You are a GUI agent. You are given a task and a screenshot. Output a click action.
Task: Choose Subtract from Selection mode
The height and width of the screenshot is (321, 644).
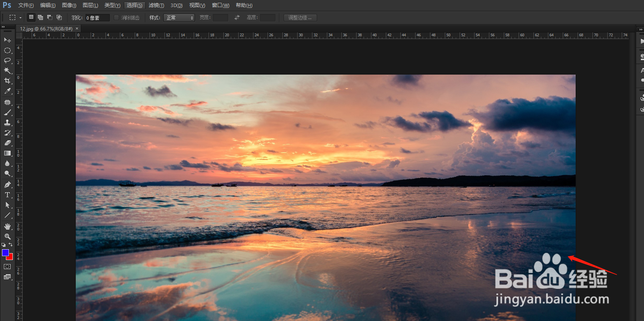[x=50, y=17]
